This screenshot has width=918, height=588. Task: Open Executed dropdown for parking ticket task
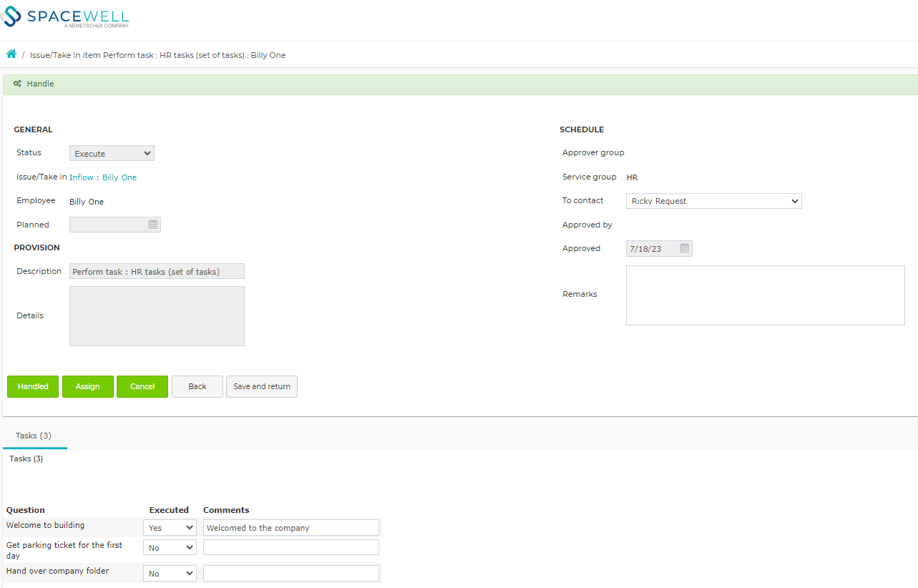[x=170, y=548]
